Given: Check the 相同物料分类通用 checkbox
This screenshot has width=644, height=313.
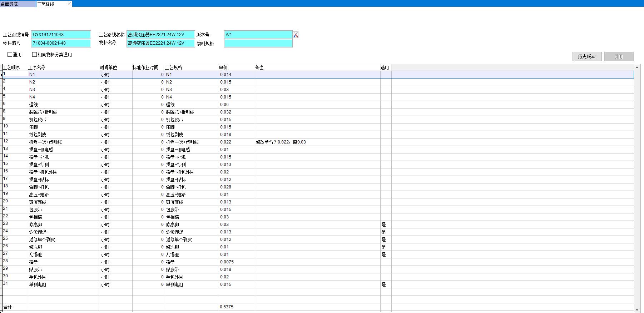Looking at the screenshot, I should coord(35,55).
